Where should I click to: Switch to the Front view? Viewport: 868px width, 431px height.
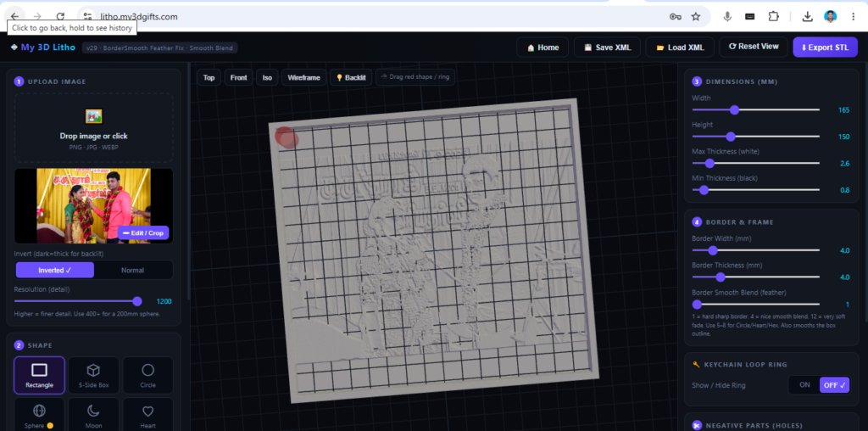[238, 77]
